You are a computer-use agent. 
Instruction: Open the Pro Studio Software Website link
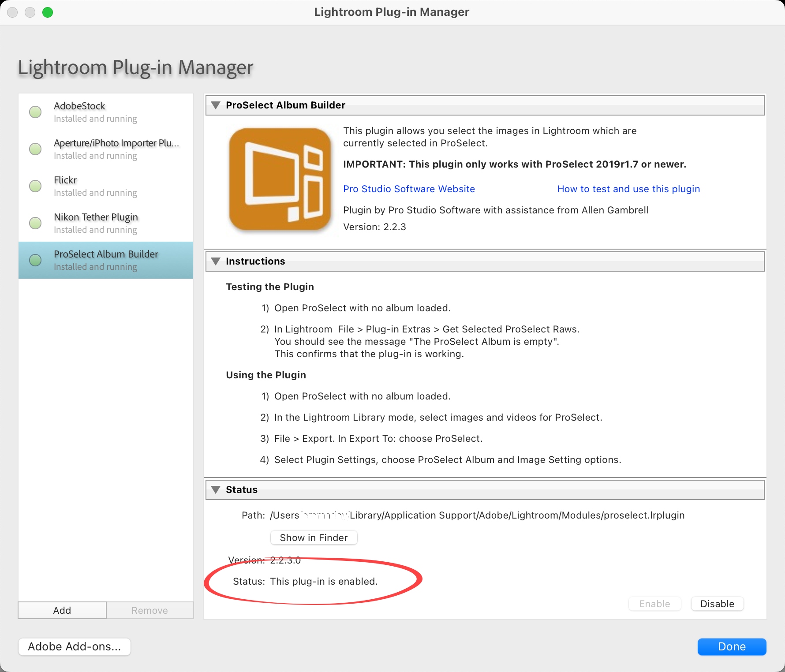[409, 189]
